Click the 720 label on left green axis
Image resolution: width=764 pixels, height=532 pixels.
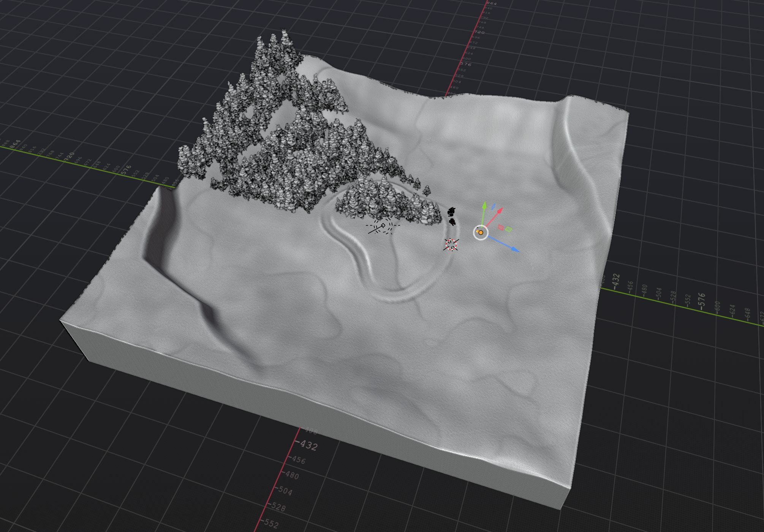(x=69, y=156)
